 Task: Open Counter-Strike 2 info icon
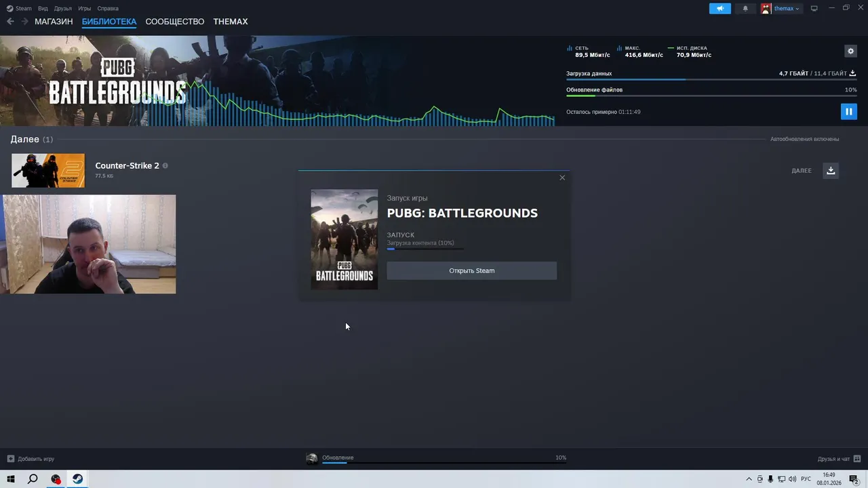(x=165, y=165)
